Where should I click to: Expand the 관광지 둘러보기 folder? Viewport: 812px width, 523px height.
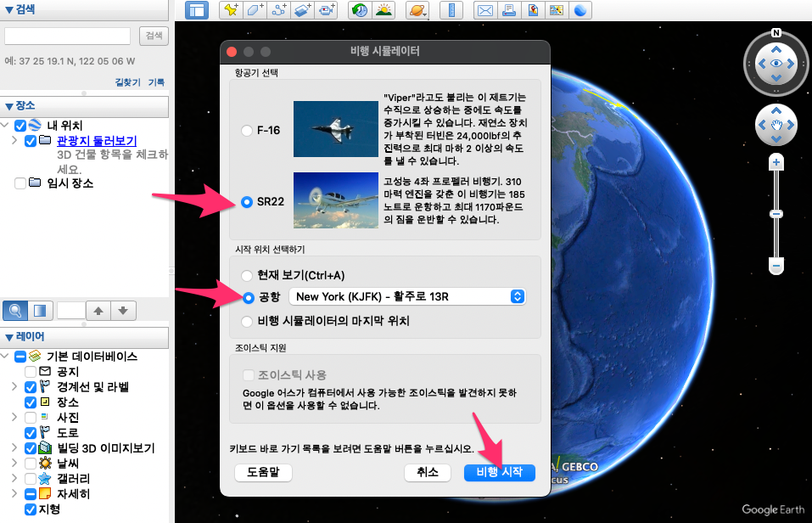[x=14, y=140]
